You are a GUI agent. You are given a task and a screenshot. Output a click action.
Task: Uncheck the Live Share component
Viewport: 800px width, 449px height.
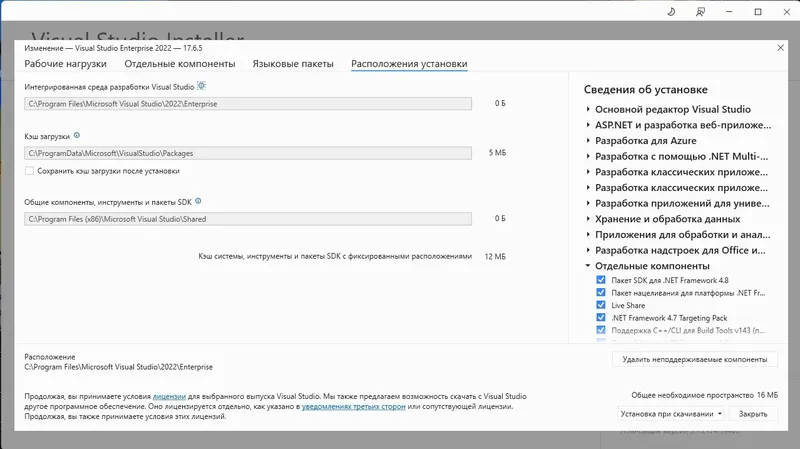pos(601,305)
